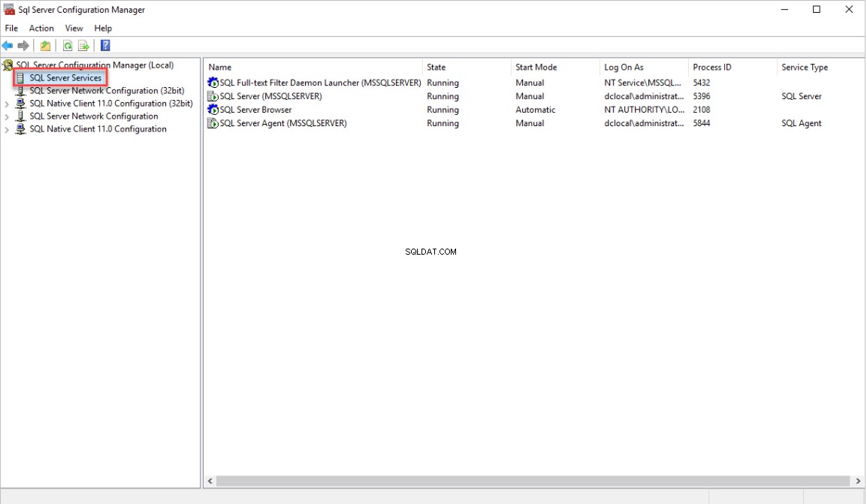Viewport: 867px width, 504px height.
Task: Select the SQL Server Browser service name
Action: click(255, 110)
